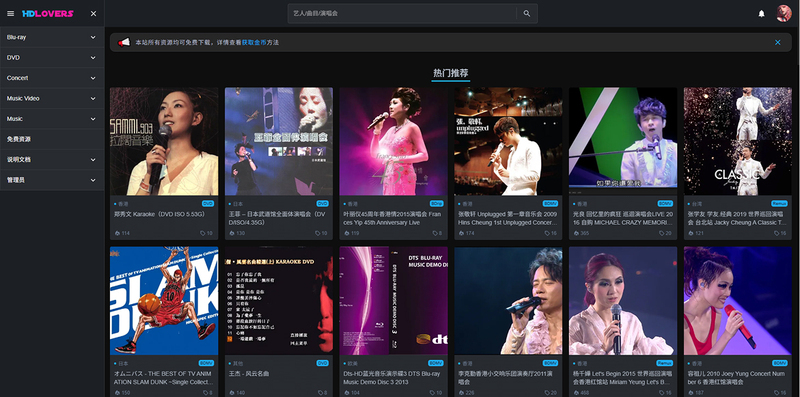800x397 pixels.
Task: Click the DVD badge on 郑秀文 card
Action: [208, 204]
